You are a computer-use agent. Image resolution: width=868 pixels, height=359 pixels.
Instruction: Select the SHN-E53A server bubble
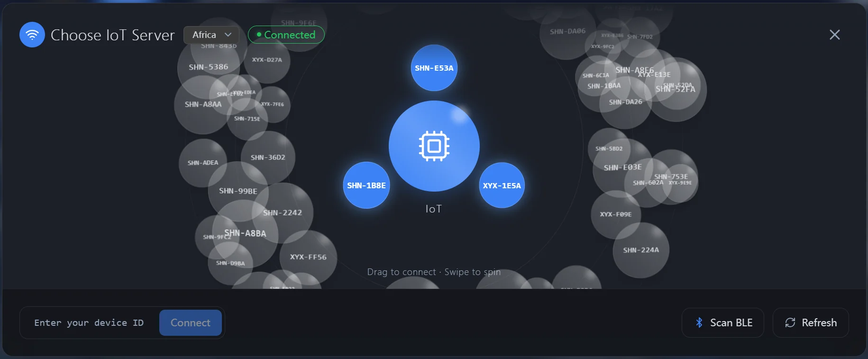[434, 68]
